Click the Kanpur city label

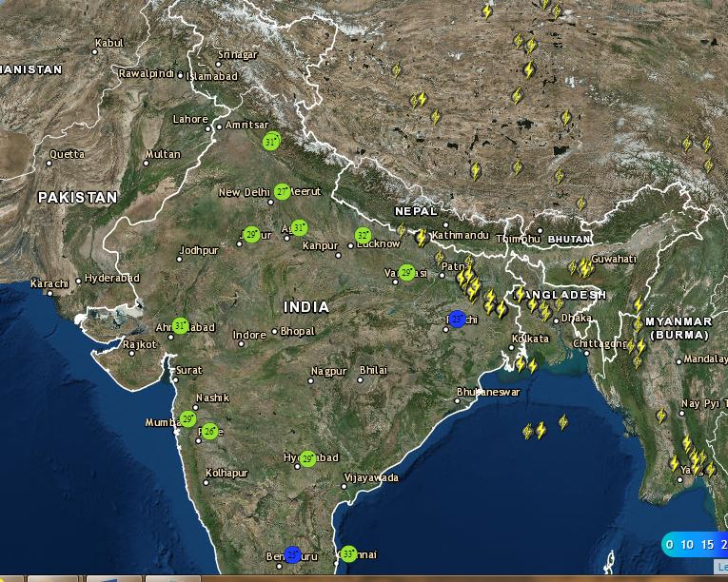point(321,245)
